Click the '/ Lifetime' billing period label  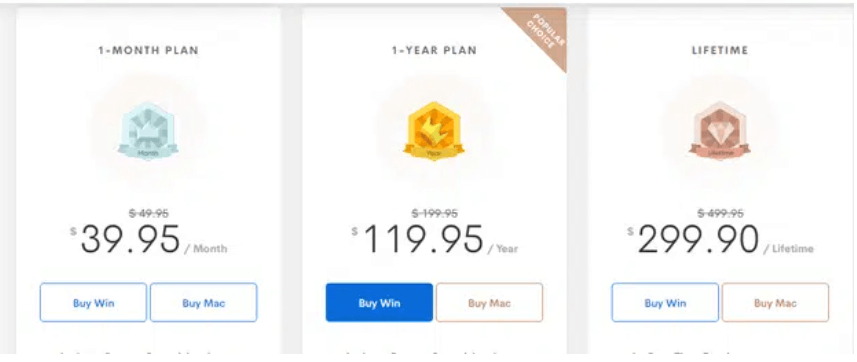(x=789, y=249)
